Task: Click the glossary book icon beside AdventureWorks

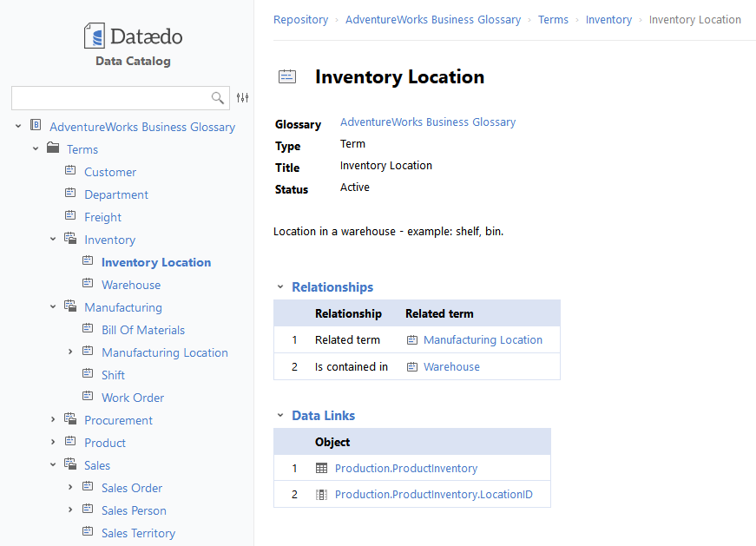Action: point(36,126)
